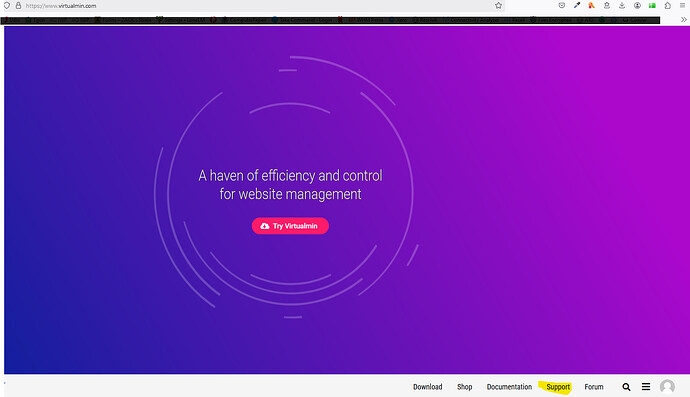This screenshot has width=690, height=397.
Task: Open the Shop menu item
Action: coord(464,387)
